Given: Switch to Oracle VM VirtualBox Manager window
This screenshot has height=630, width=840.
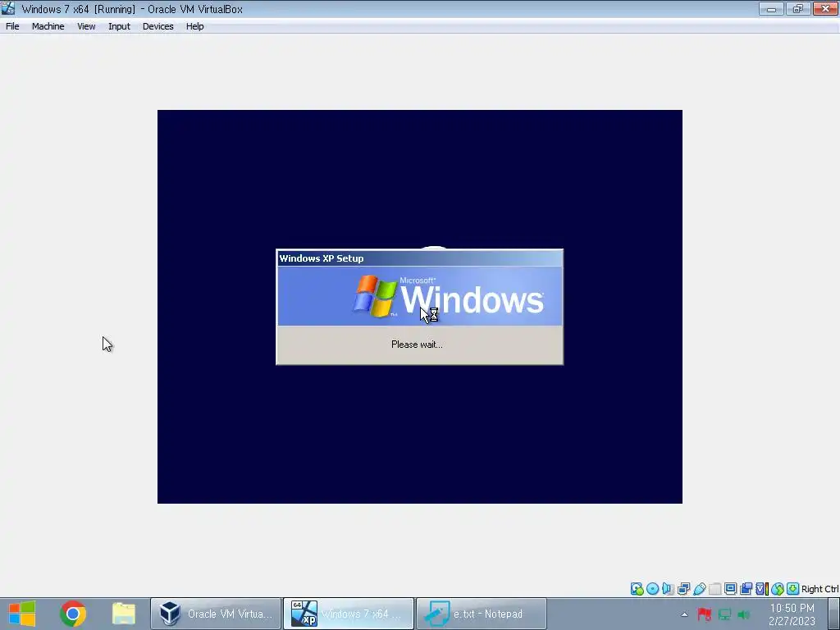Looking at the screenshot, I should tap(216, 614).
